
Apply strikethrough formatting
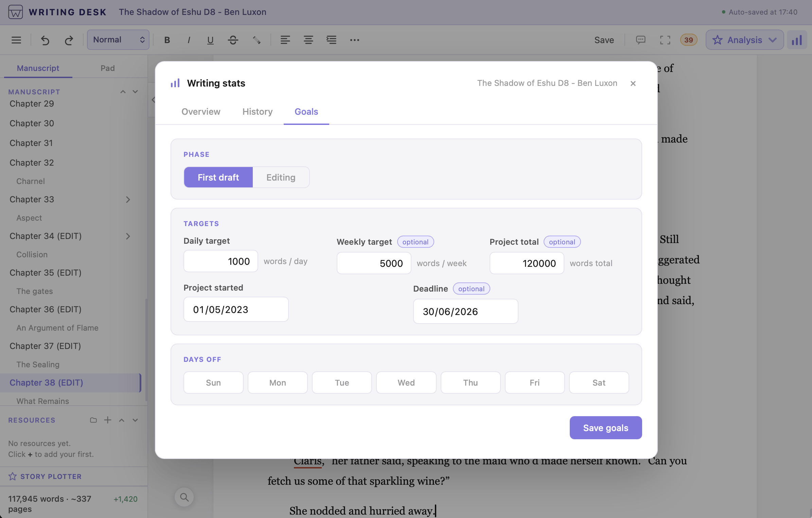pos(233,40)
